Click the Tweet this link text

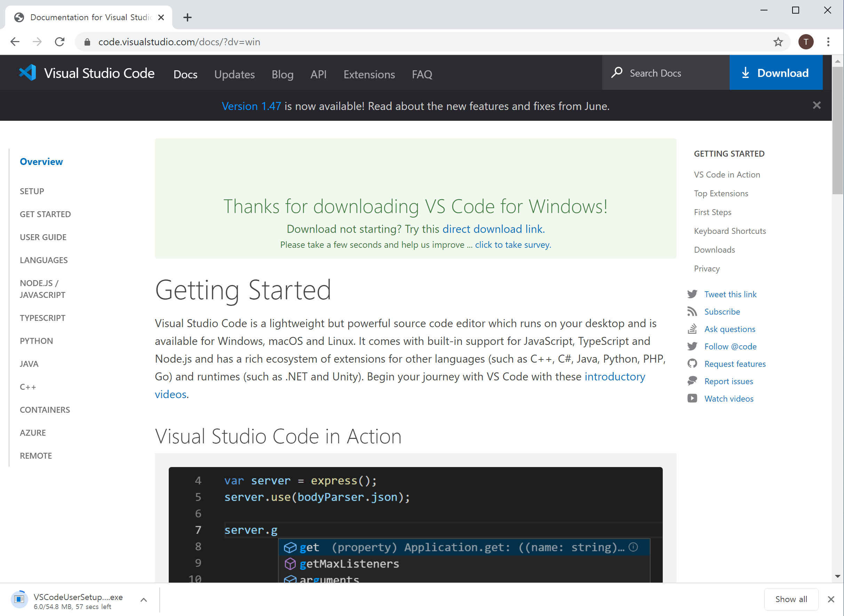pyautogui.click(x=730, y=294)
